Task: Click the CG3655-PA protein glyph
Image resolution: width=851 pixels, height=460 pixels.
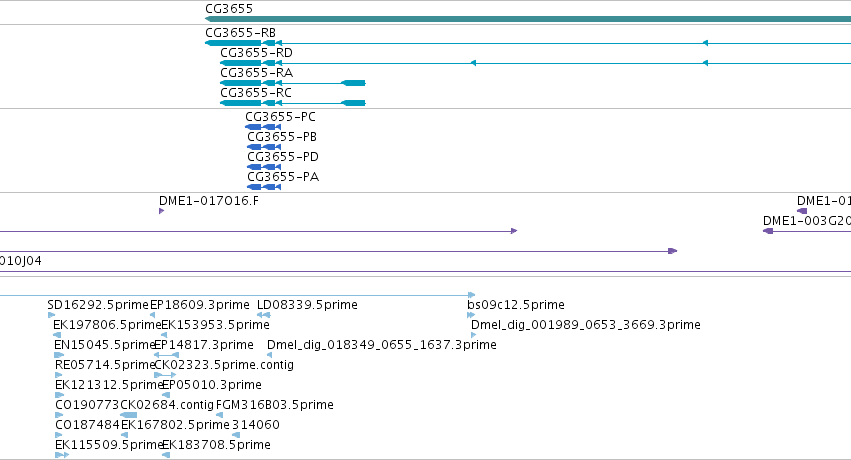Action: (x=264, y=187)
